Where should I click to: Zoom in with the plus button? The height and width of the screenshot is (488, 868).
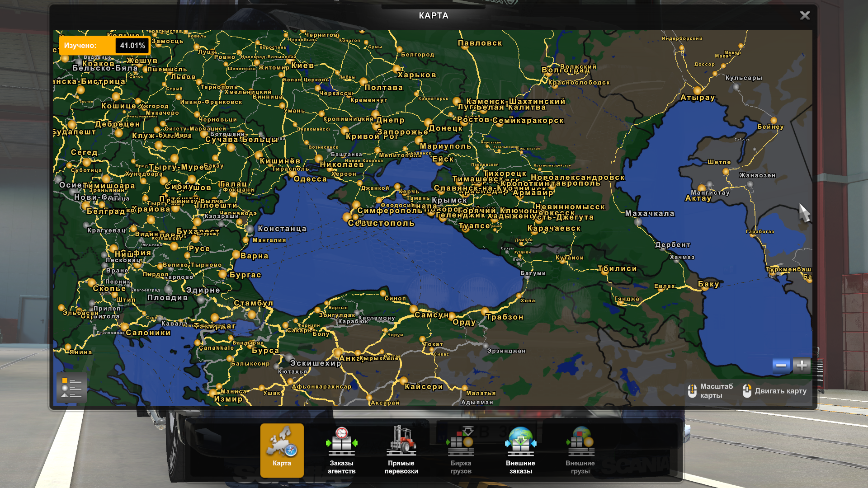(802, 365)
